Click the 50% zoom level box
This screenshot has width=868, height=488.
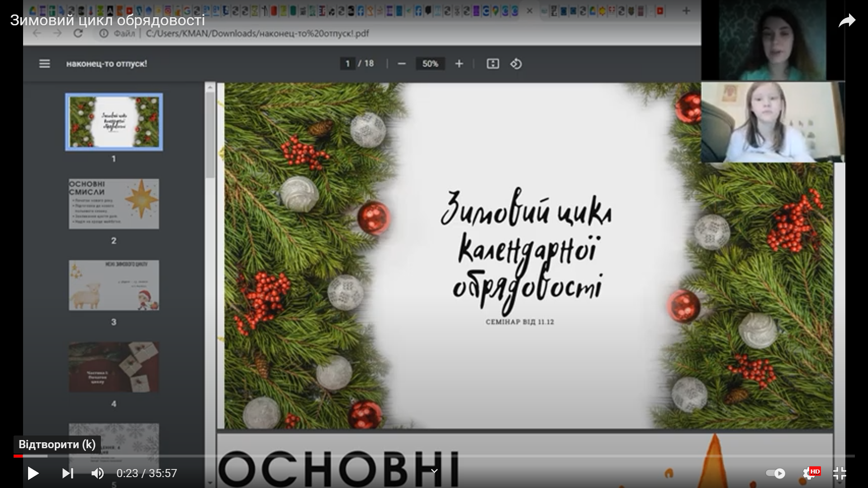(x=430, y=64)
